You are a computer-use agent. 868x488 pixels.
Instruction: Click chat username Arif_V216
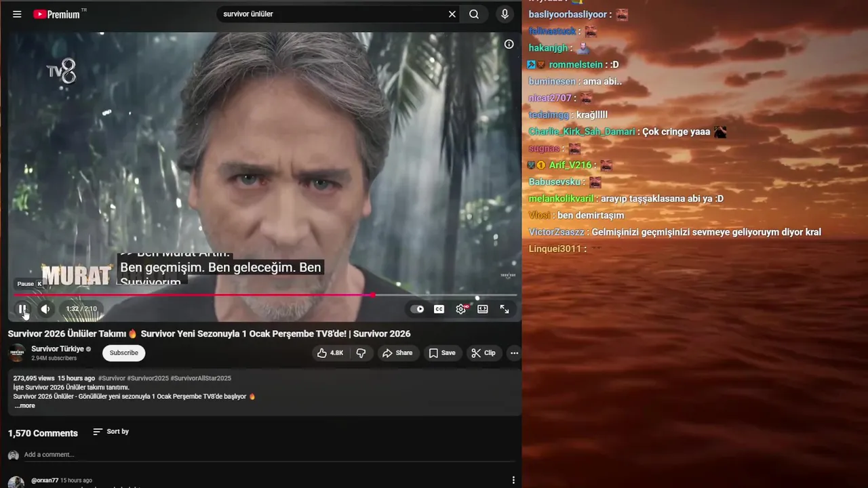pyautogui.click(x=570, y=165)
